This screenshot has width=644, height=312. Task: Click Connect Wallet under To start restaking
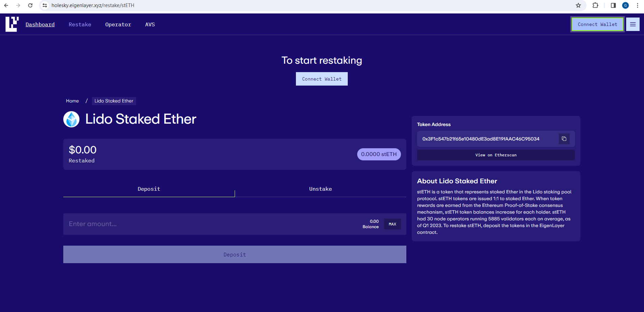tap(322, 79)
